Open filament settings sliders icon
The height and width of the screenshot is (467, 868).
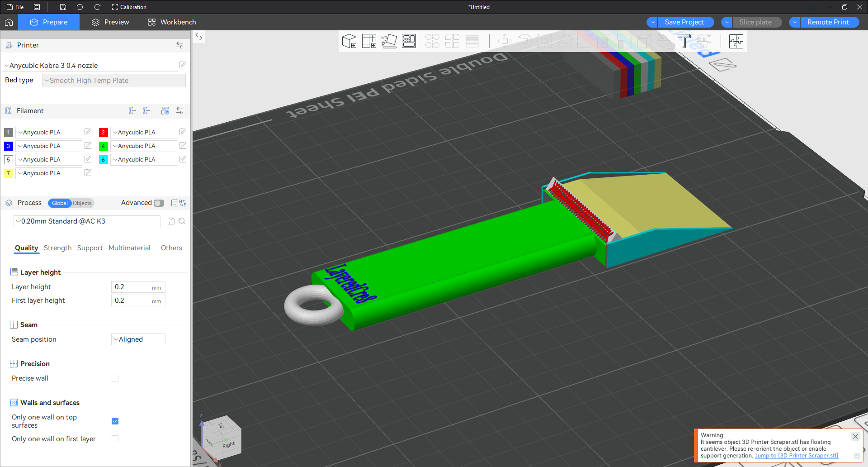pos(180,111)
